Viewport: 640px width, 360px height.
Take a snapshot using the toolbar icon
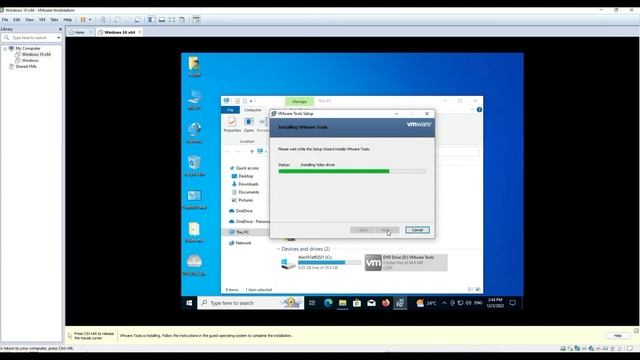click(117, 20)
